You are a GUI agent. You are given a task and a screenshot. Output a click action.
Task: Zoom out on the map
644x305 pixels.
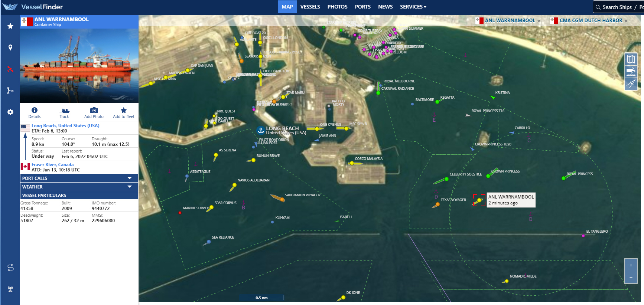click(x=631, y=277)
